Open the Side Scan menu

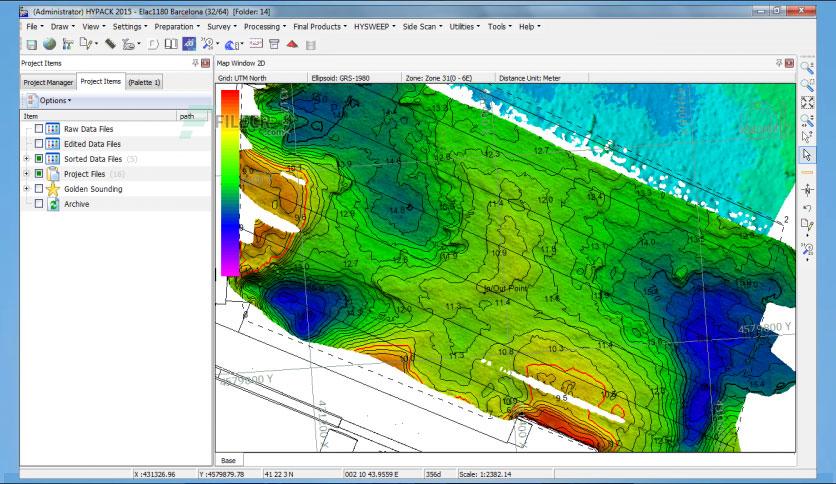(422, 26)
